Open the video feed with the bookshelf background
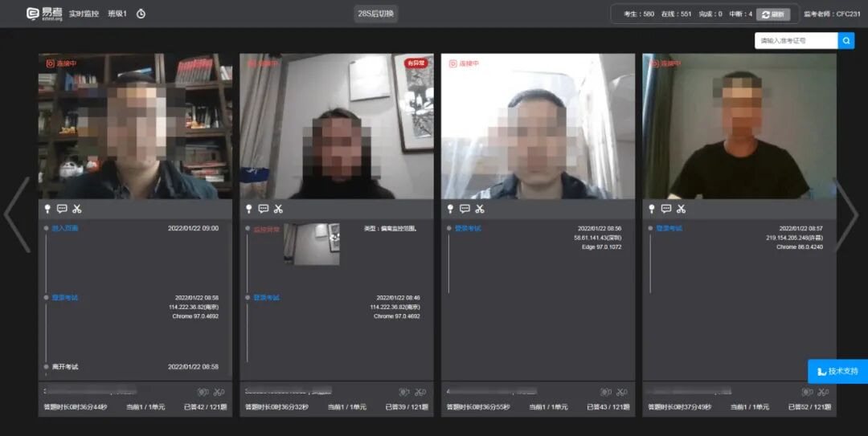 [135, 126]
